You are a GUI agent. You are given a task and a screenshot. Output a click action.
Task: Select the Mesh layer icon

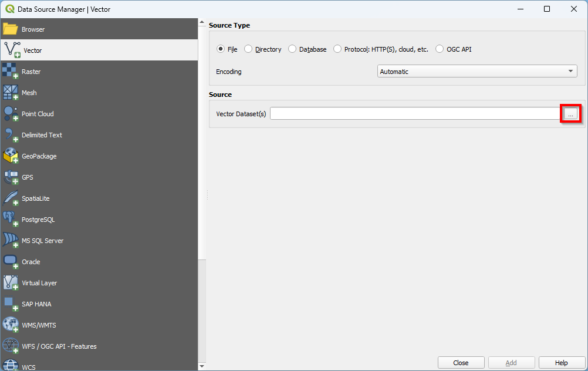(11, 93)
